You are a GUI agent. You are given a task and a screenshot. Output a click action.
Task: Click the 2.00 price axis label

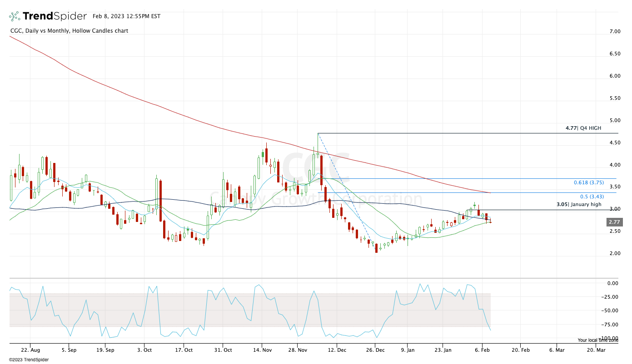coord(615,253)
